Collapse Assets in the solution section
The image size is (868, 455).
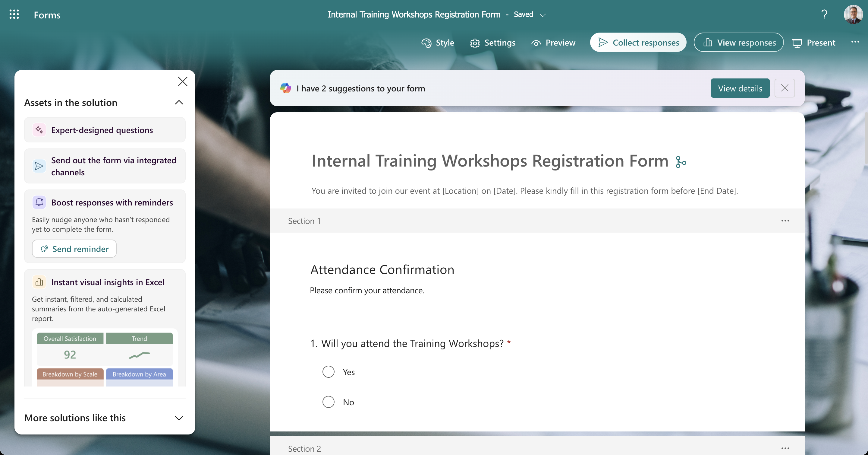[179, 103]
